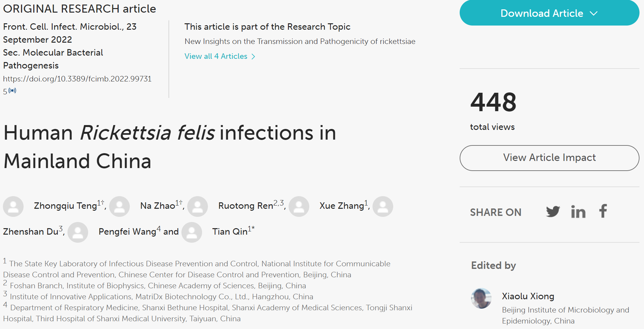
Task: Click the 448 total views count
Action: [x=493, y=102]
